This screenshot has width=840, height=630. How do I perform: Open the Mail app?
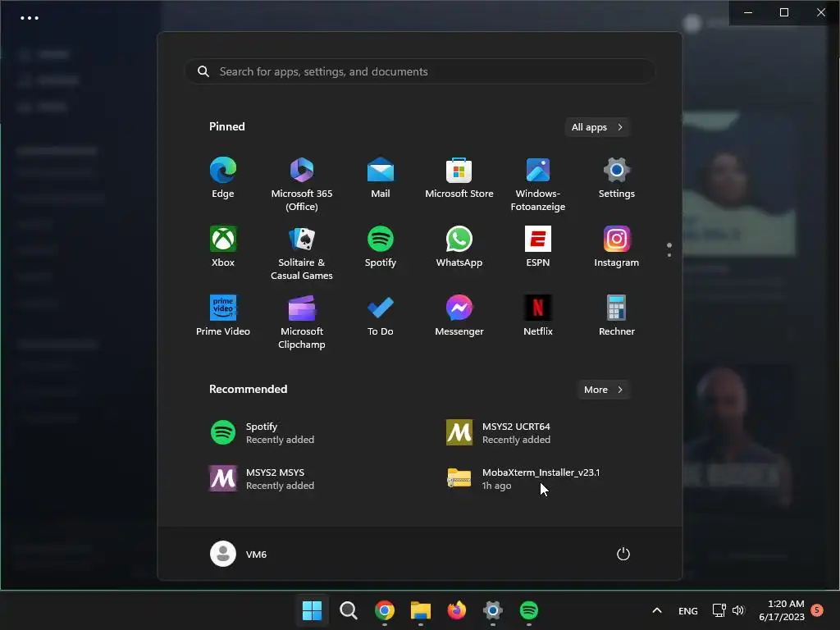pos(381,178)
